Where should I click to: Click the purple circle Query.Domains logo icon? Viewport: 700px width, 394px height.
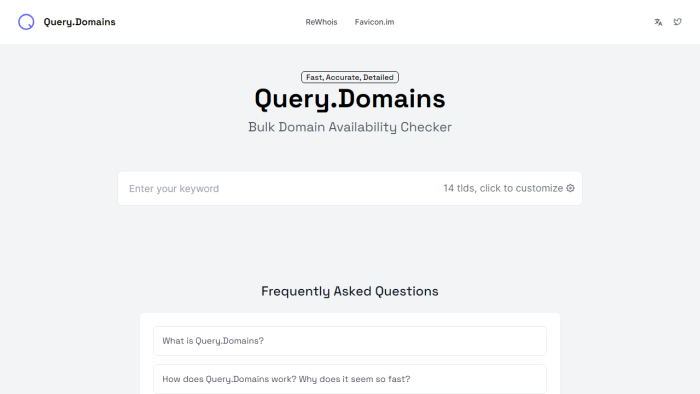(26, 22)
